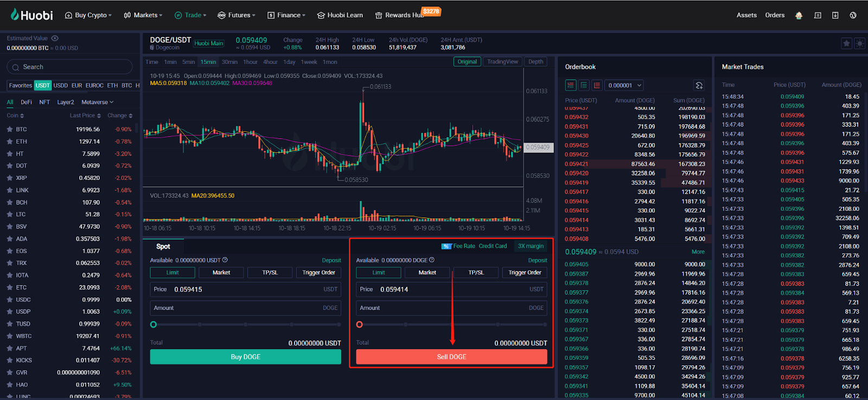Viewport: 868px width, 400px height.
Task: Open the Rewards Hub page
Action: pos(399,15)
